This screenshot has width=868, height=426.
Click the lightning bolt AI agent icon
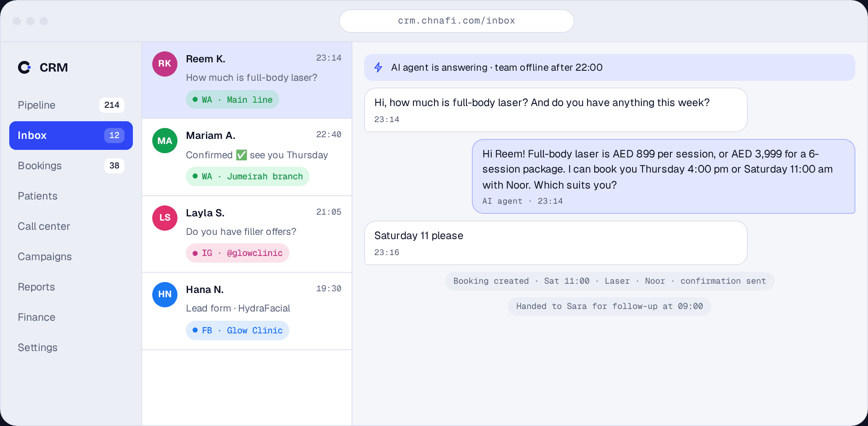pyautogui.click(x=378, y=67)
